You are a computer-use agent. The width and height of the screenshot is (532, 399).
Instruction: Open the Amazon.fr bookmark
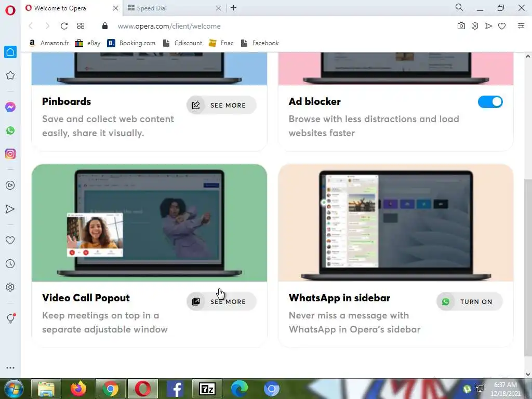point(49,43)
